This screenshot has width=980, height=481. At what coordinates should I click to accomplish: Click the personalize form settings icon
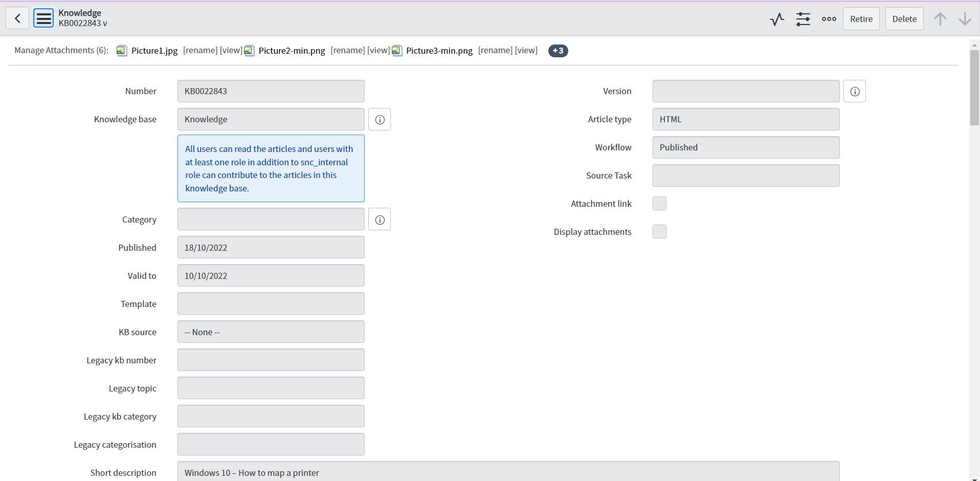[x=803, y=19]
